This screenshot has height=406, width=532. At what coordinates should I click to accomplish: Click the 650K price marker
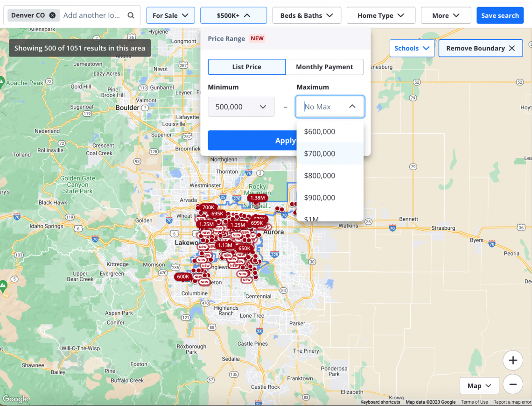244,249
